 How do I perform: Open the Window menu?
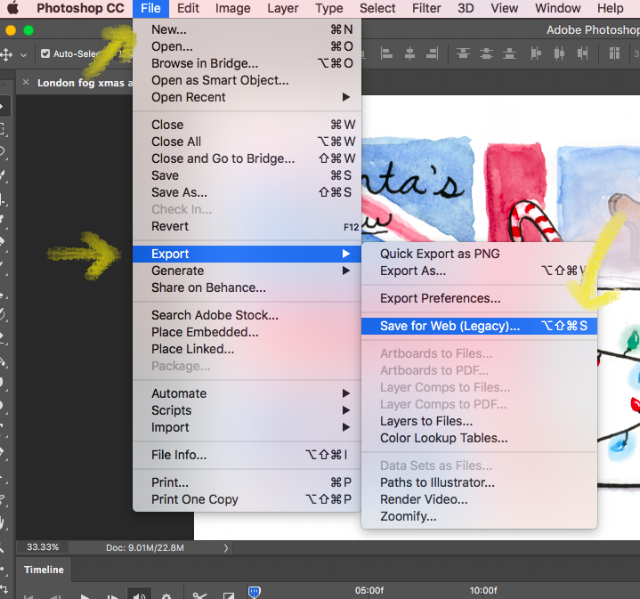point(558,8)
